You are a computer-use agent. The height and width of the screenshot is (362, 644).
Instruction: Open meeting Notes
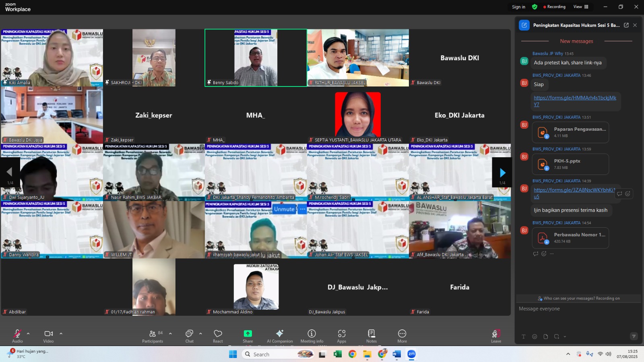(x=372, y=336)
